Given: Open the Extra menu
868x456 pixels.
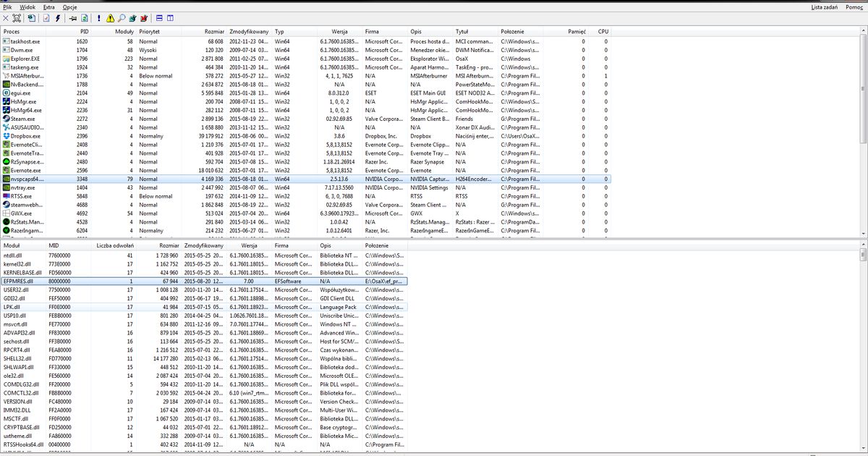Looking at the screenshot, I should [48, 6].
